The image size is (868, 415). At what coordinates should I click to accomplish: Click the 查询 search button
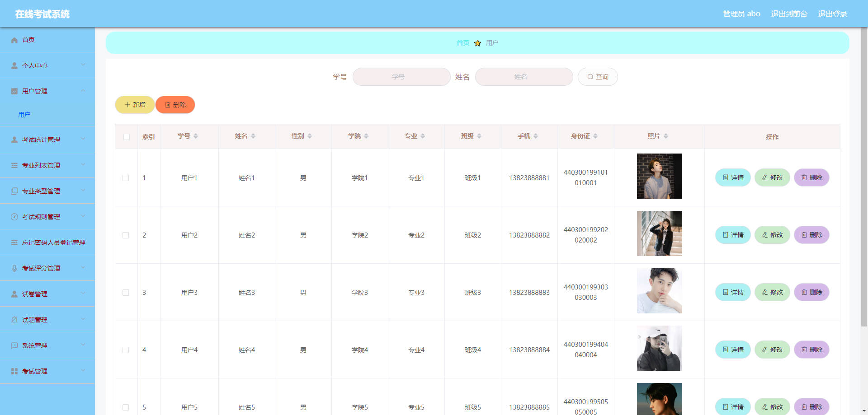tap(598, 77)
